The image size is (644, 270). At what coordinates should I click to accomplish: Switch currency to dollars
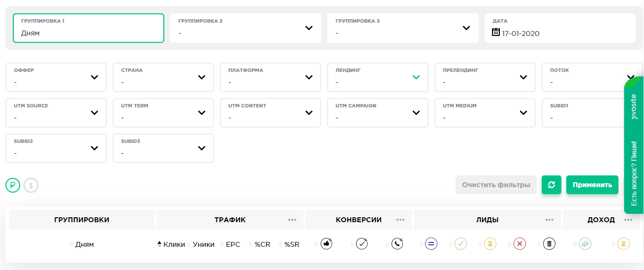31,186
